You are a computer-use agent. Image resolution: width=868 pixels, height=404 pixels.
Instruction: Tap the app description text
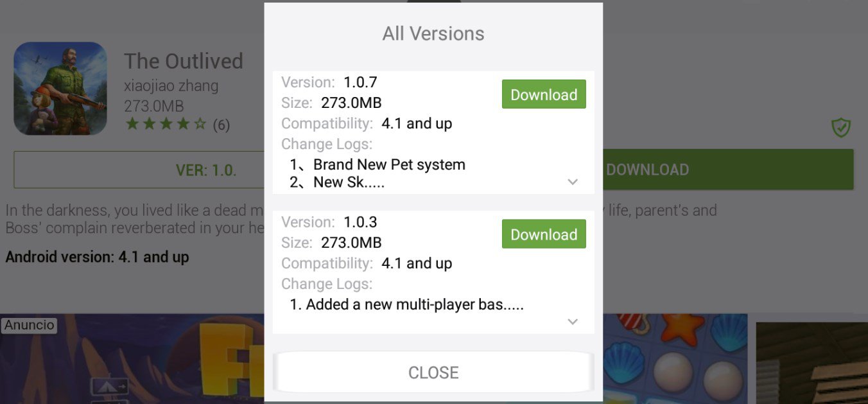coord(133,219)
